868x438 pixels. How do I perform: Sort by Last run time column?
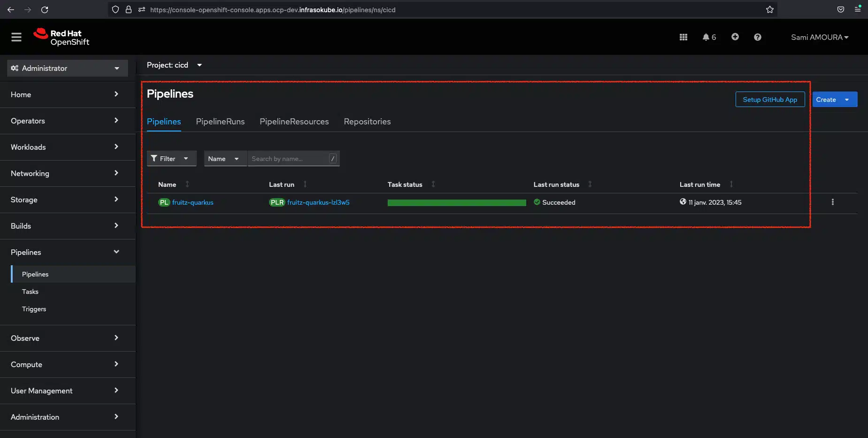[x=731, y=184]
